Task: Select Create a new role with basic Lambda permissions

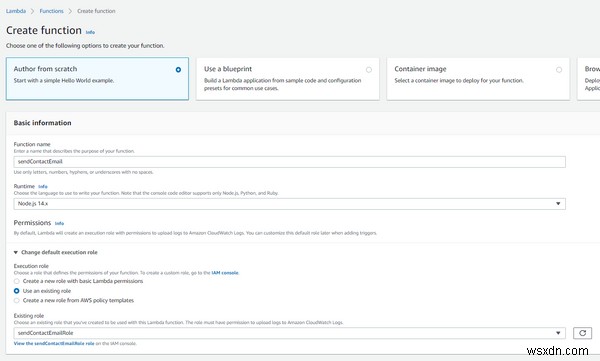Action: (x=16, y=281)
